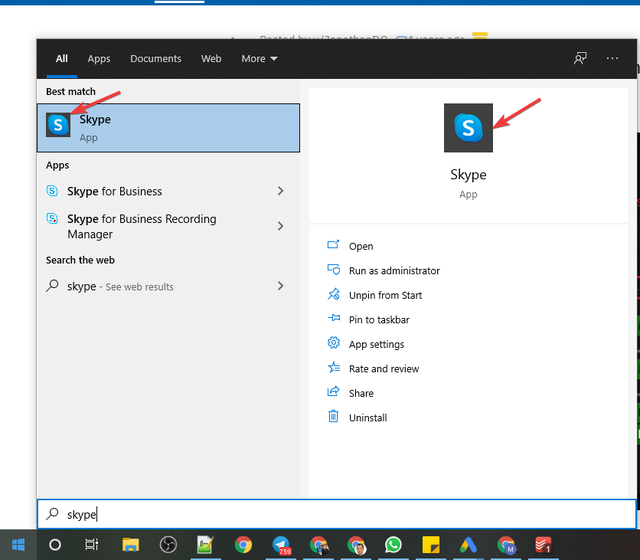Choose Unpin from Start
This screenshot has width=640, height=560.
coord(385,295)
